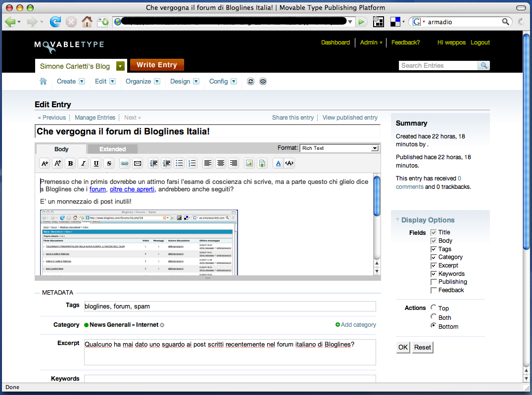This screenshot has width=532, height=395.
Task: Go to browser home page
Action: coord(87,22)
